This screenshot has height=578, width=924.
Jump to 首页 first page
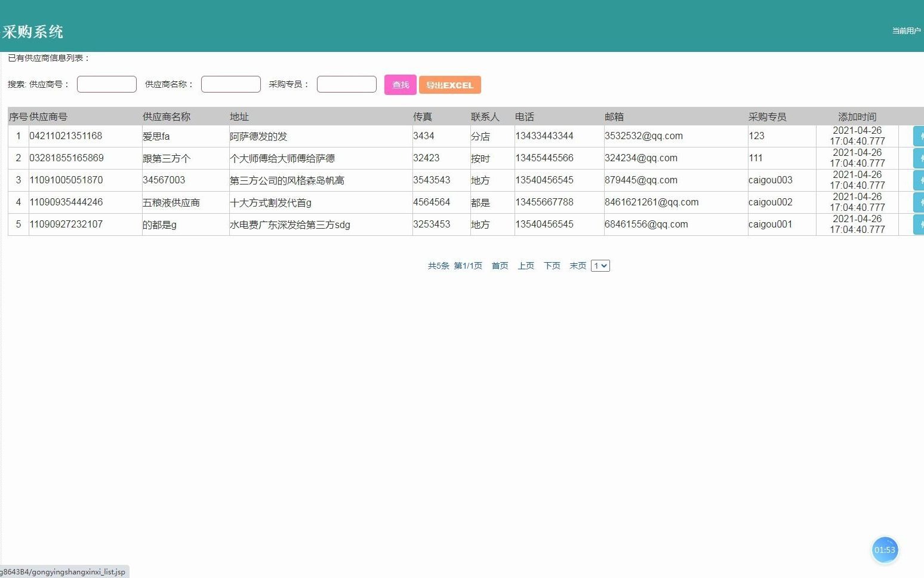pyautogui.click(x=500, y=265)
